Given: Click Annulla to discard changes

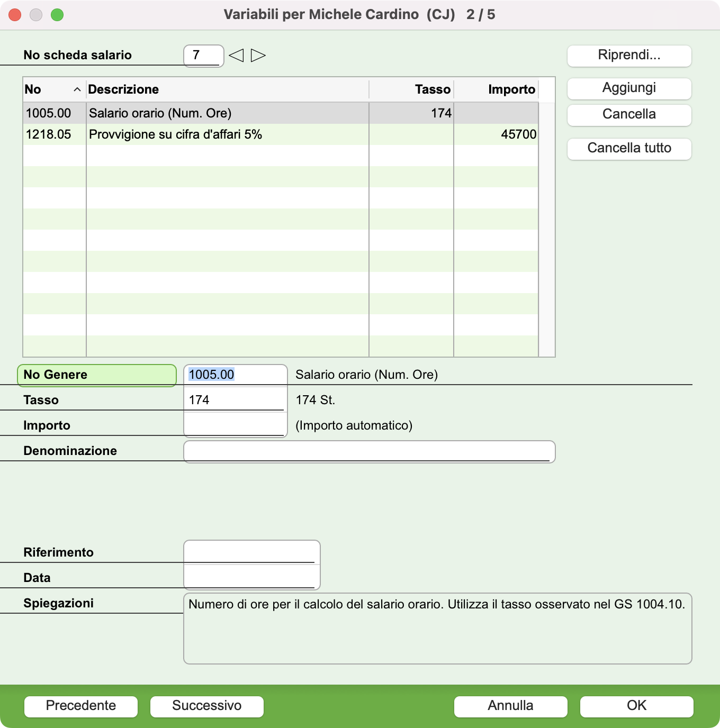Looking at the screenshot, I should click(x=511, y=706).
